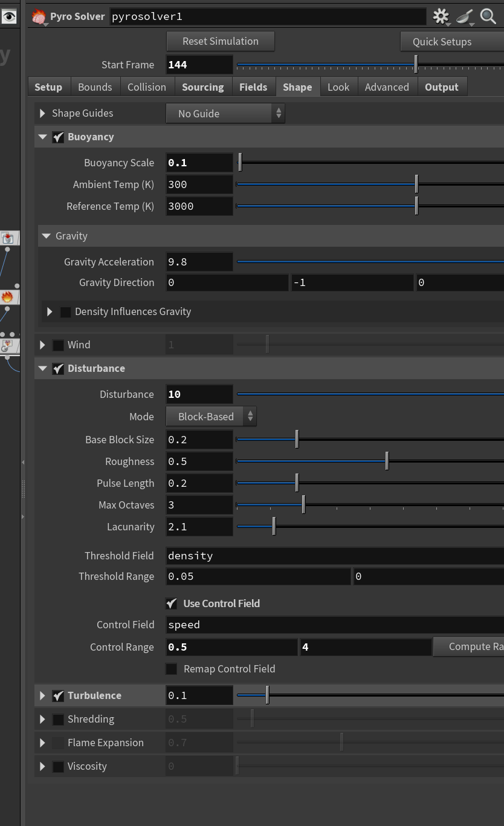Click the Threshold Field density input
504x826 pixels.
pos(335,556)
